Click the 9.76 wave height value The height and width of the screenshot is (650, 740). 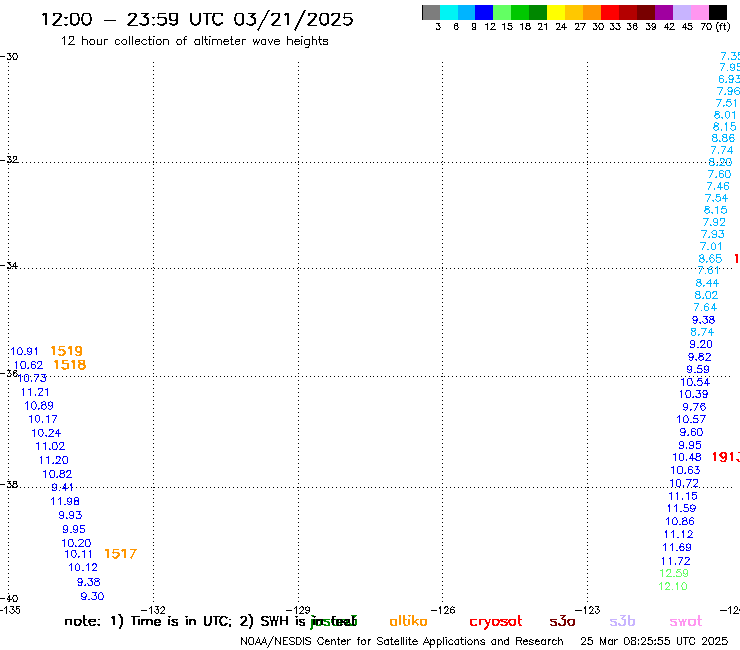694,407
